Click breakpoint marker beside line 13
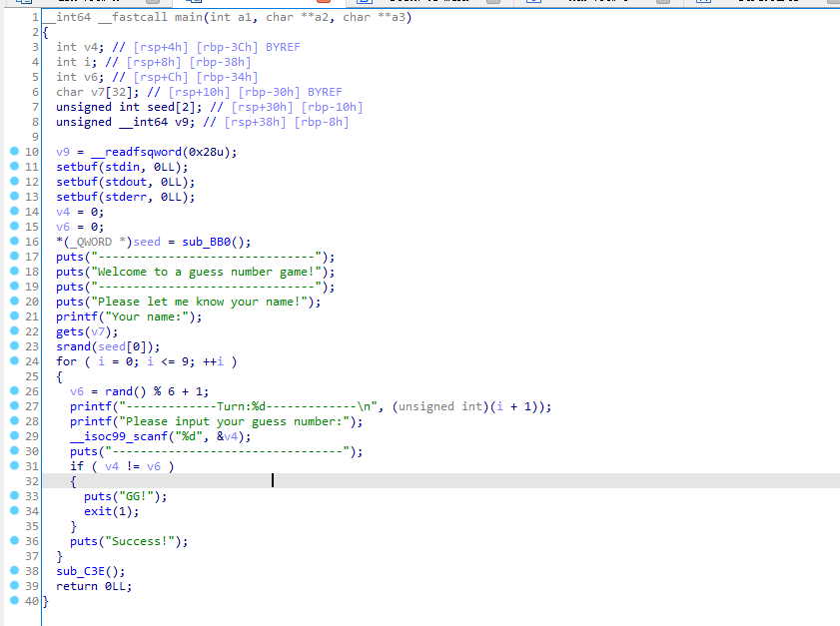Image resolution: width=840 pixels, height=626 pixels. pyautogui.click(x=14, y=197)
